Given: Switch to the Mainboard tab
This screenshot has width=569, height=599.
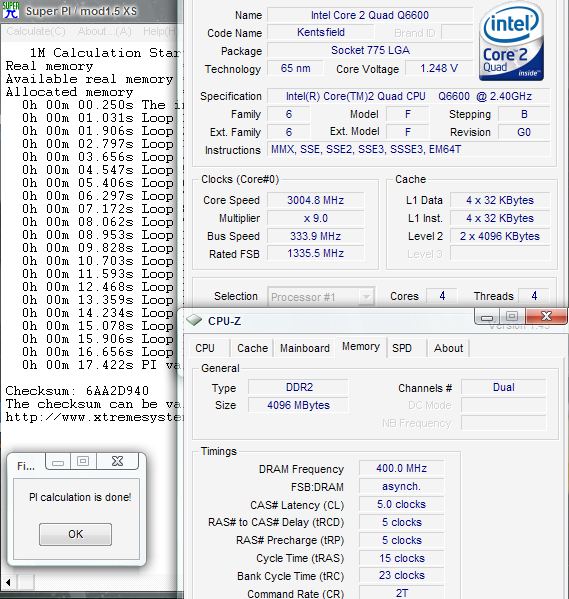Looking at the screenshot, I should tap(305, 348).
